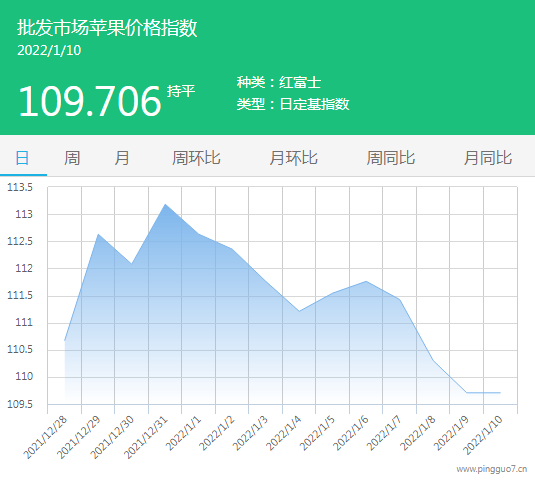The image size is (535, 481).
Task: Select the 月同比 tab
Action: pyautogui.click(x=488, y=158)
